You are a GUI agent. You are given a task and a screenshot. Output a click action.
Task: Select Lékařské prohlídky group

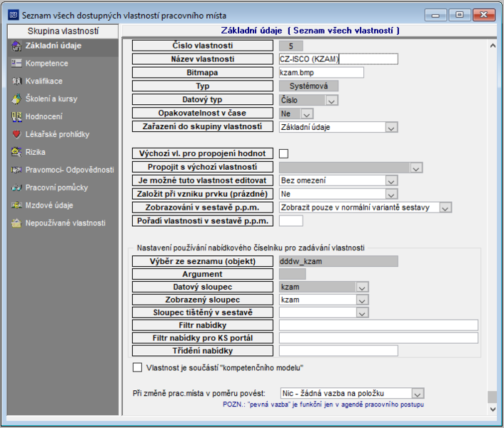coord(58,134)
